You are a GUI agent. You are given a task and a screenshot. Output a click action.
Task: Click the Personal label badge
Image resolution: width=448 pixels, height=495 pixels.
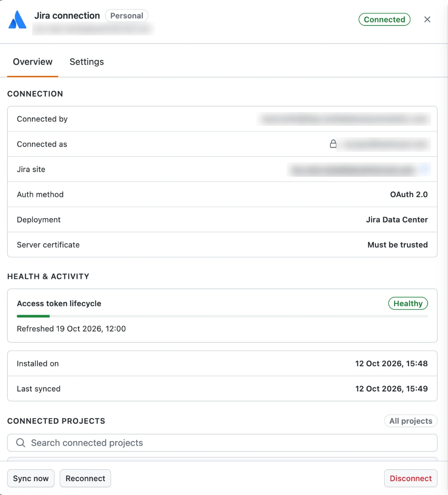click(x=127, y=16)
